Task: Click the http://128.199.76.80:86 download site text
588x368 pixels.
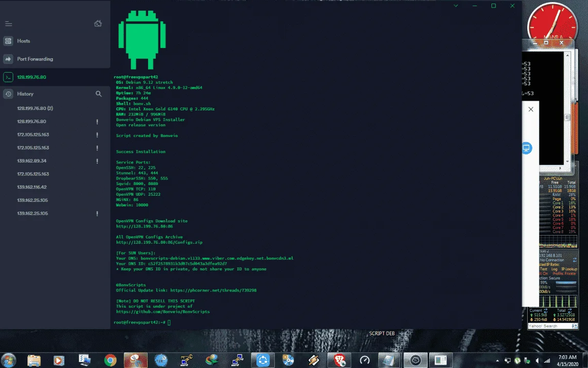Action: pyautogui.click(x=145, y=226)
